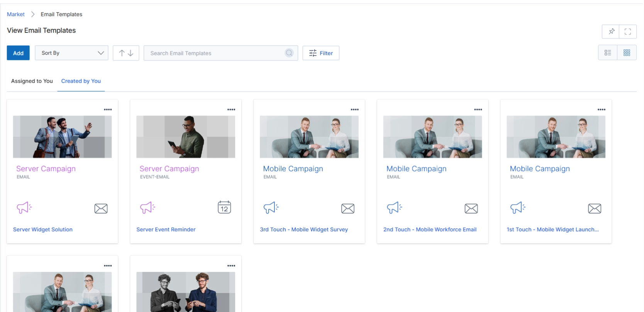Click megaphone icon on Server Widget Solution card
This screenshot has height=312, width=644.
(x=24, y=207)
